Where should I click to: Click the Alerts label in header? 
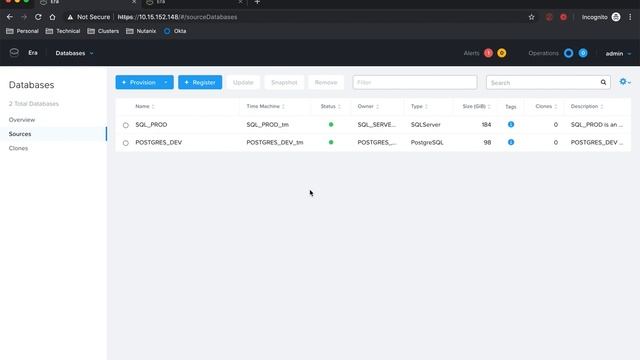pos(471,53)
